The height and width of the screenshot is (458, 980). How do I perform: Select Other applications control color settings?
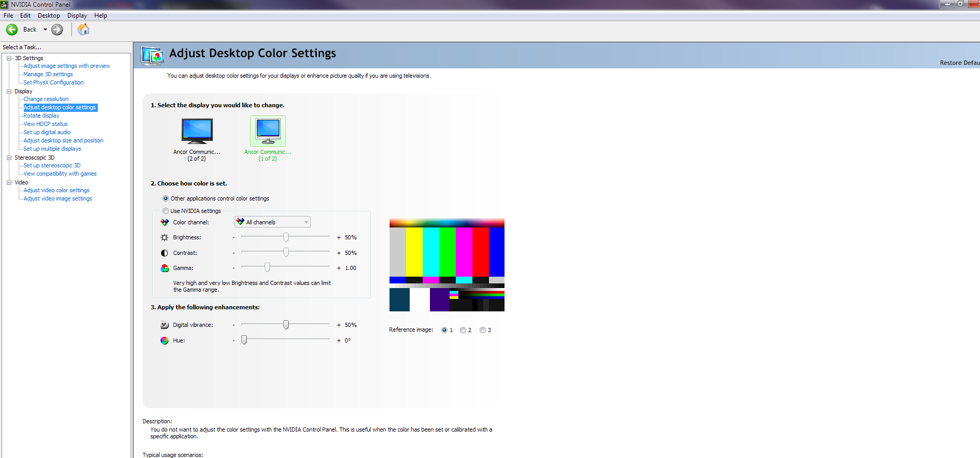[166, 198]
